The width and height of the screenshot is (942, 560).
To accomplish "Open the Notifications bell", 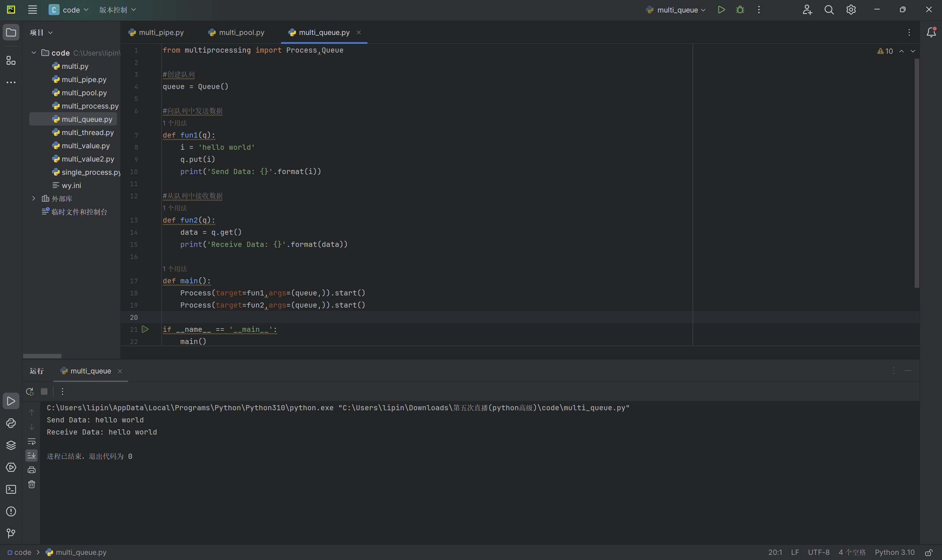I will [x=931, y=32].
